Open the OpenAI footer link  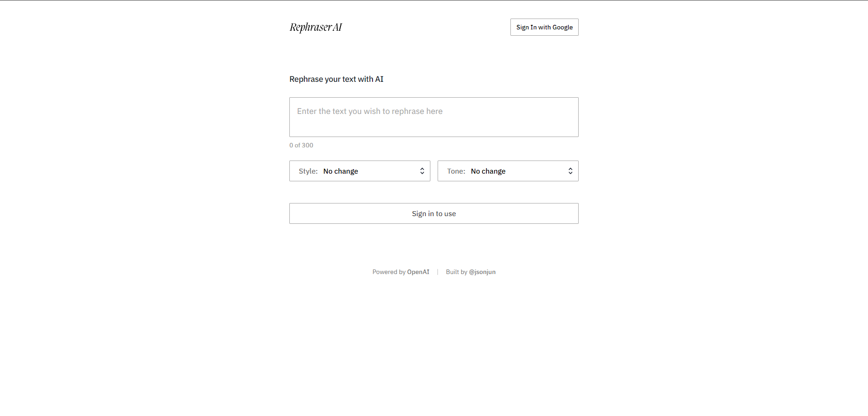418,272
